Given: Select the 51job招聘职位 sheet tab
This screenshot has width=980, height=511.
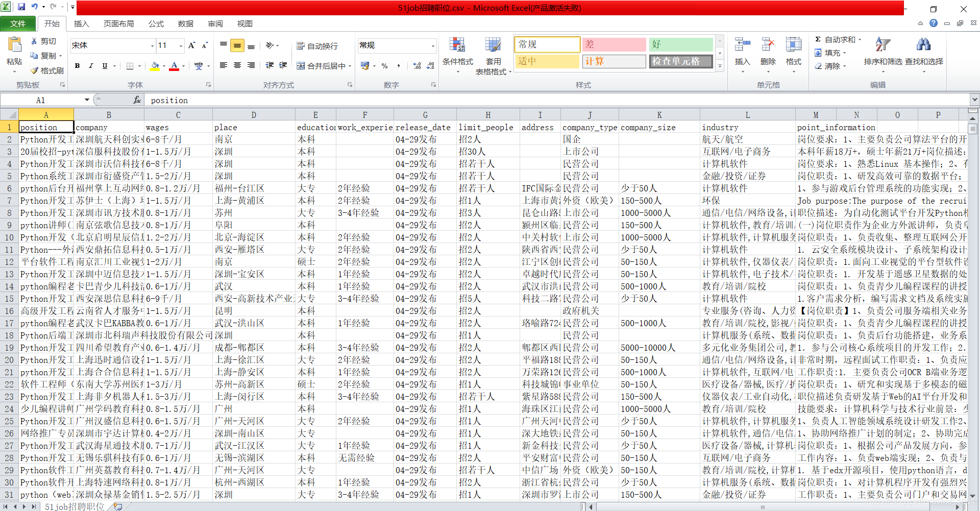Looking at the screenshot, I should tap(75, 506).
